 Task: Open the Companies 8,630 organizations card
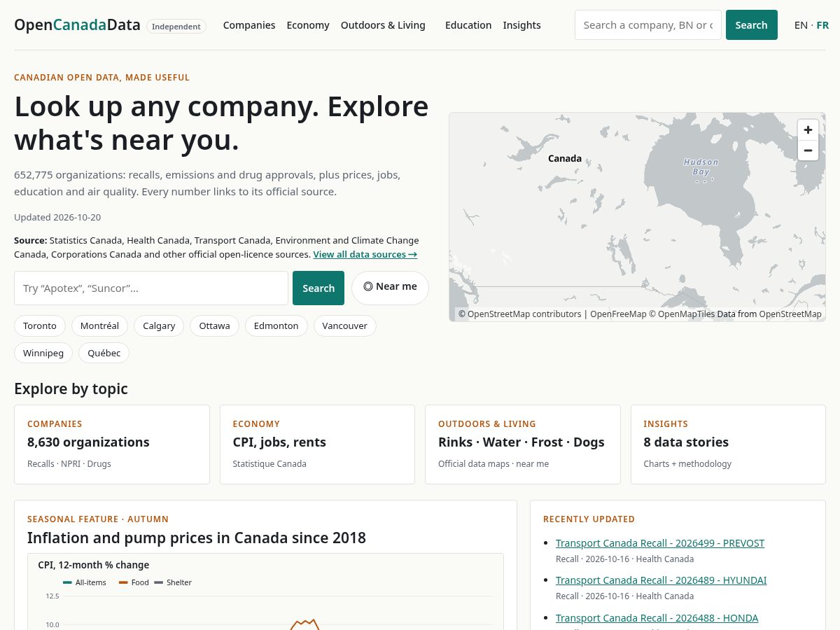112,444
